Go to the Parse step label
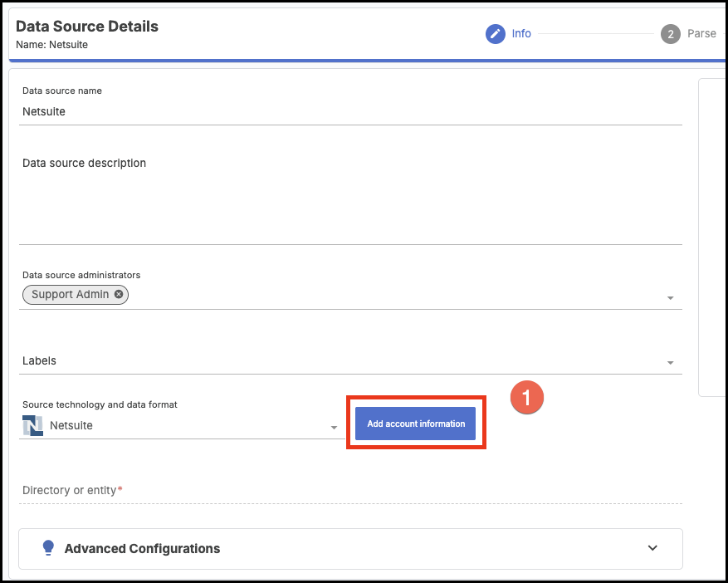This screenshot has height=583, width=728. (x=701, y=34)
